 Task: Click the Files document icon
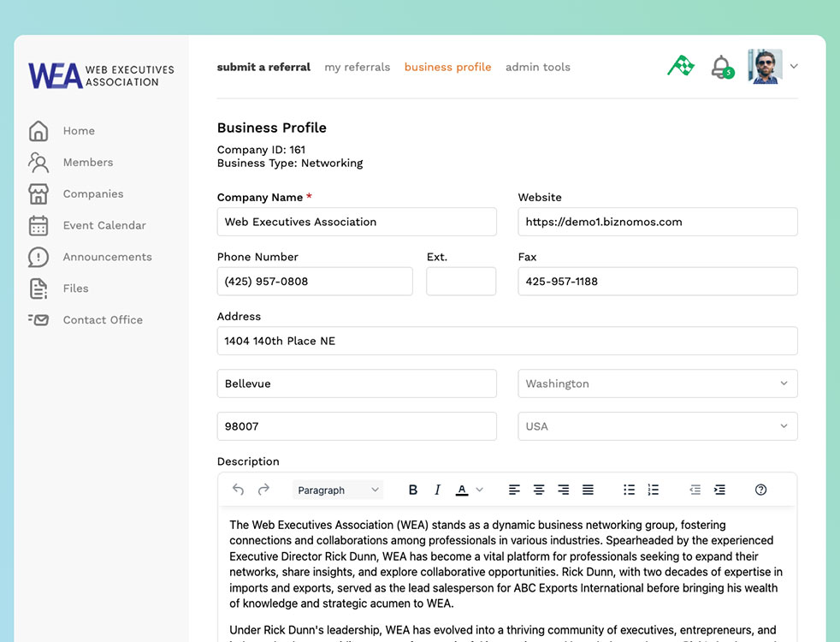click(x=38, y=288)
